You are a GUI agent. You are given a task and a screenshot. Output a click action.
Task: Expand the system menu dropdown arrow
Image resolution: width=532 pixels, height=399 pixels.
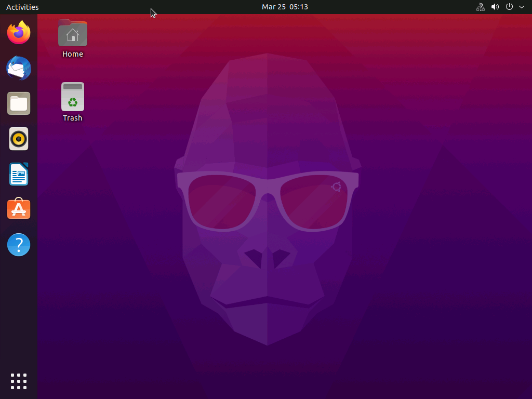click(x=522, y=7)
